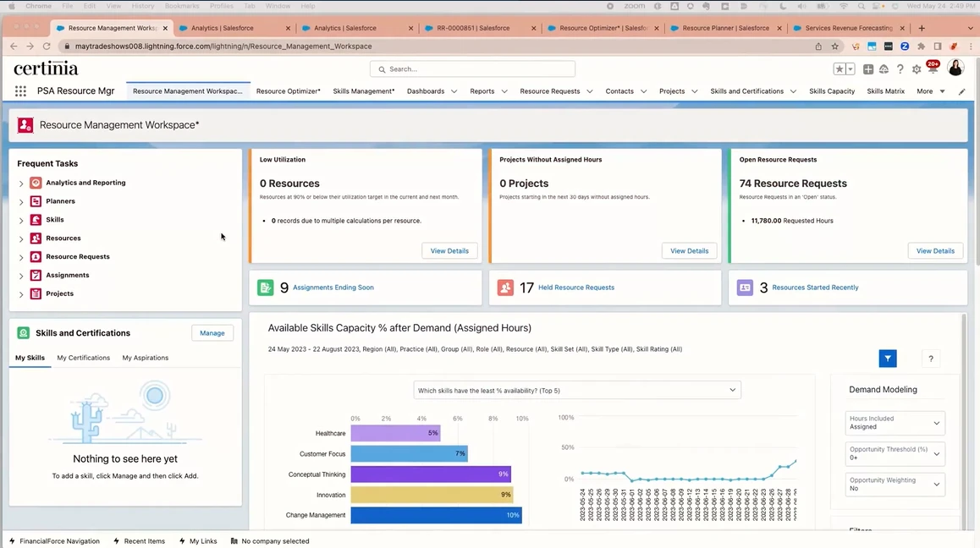Click inside the Search field
Screen dimensions: 980x548
coord(471,69)
